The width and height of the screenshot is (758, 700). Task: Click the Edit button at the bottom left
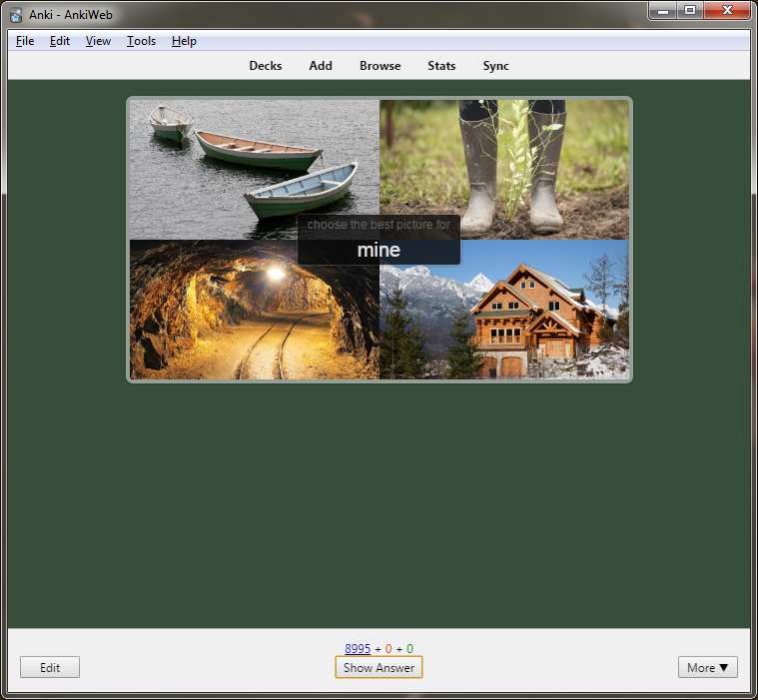(x=50, y=668)
